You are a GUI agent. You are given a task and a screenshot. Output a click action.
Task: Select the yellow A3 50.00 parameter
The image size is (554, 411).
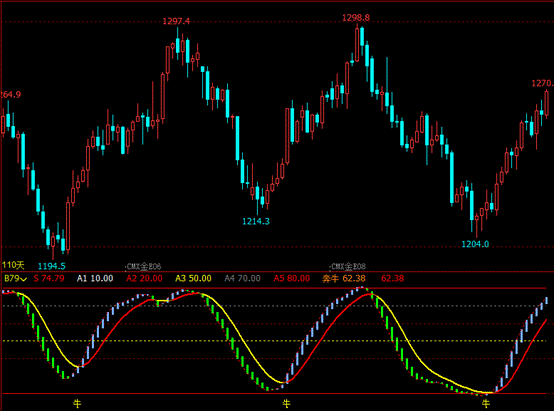tap(193, 278)
